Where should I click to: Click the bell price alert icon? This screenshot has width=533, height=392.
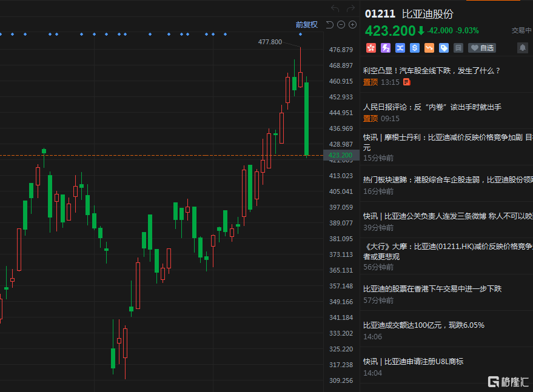(x=523, y=48)
